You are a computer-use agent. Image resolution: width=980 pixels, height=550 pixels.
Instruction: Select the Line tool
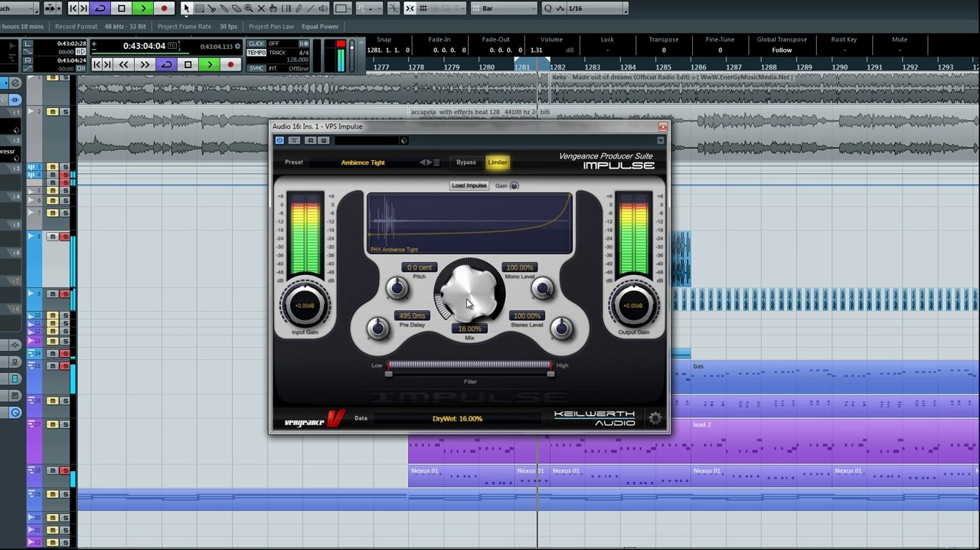(x=310, y=8)
